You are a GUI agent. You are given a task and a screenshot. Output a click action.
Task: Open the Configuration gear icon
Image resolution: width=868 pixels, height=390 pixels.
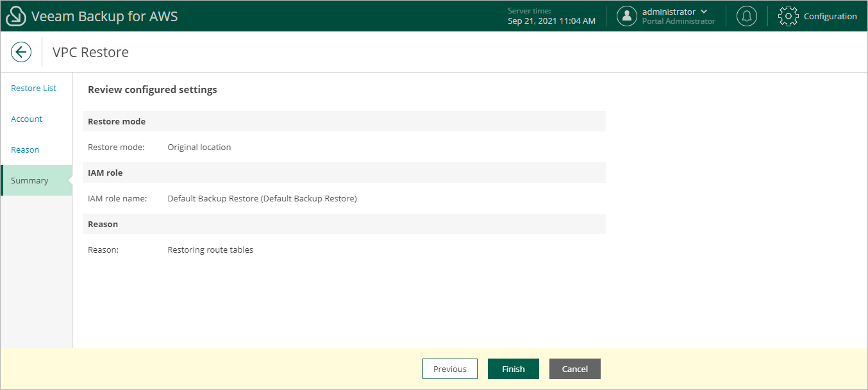click(788, 16)
